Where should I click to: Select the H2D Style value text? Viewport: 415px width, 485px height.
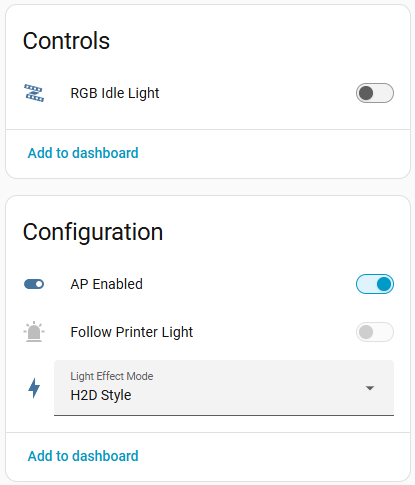pos(101,395)
